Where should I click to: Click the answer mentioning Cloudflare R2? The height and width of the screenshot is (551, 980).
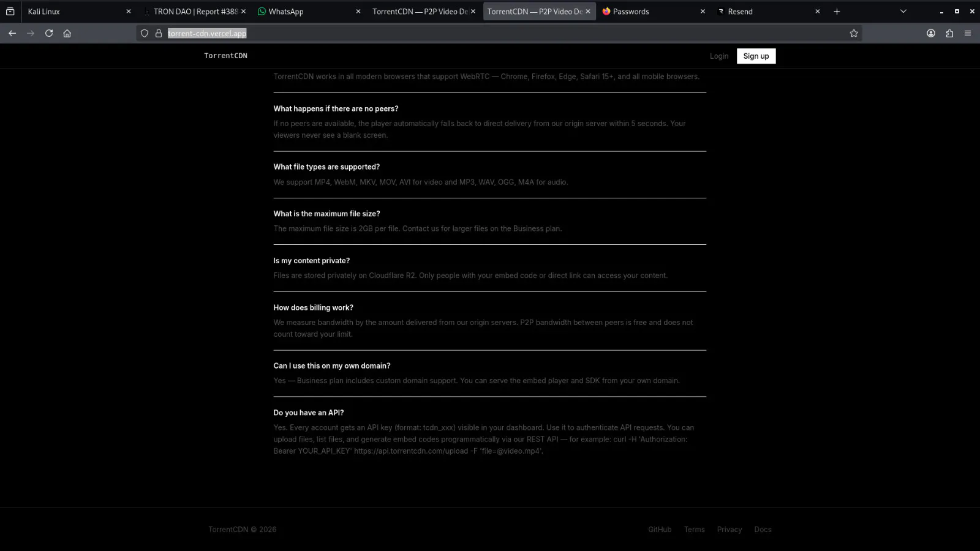coord(470,275)
